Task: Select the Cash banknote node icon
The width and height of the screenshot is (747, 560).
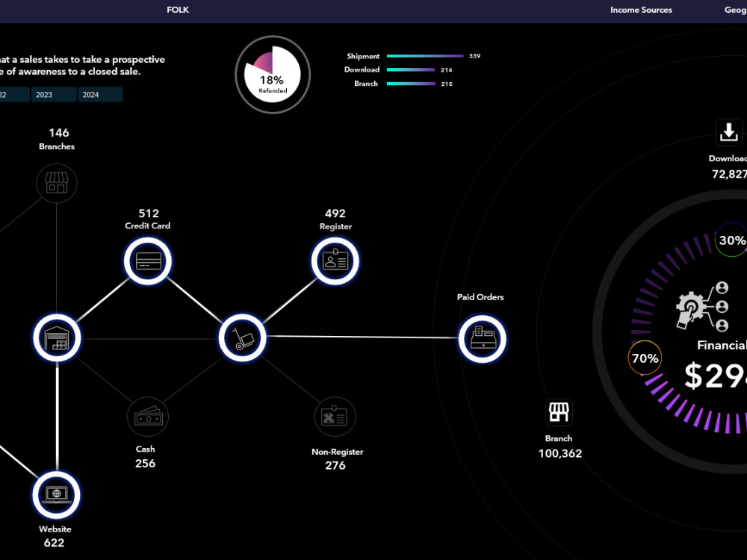Action: [x=148, y=417]
